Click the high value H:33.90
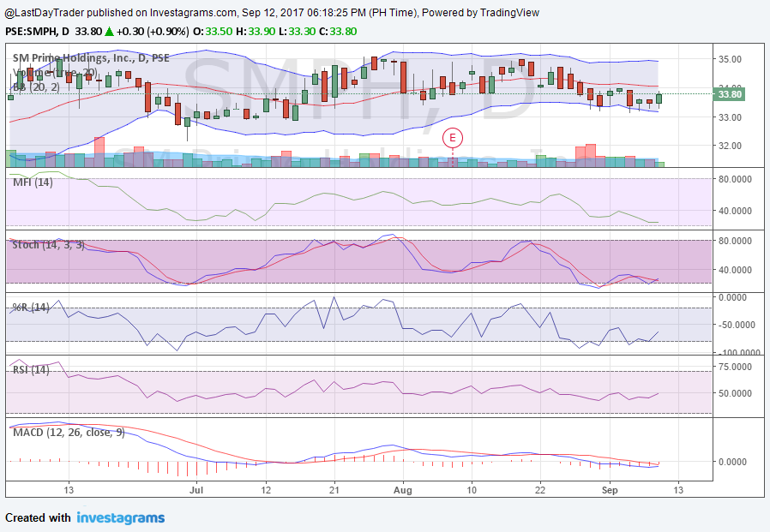This screenshot has width=770, height=532. pos(256,32)
